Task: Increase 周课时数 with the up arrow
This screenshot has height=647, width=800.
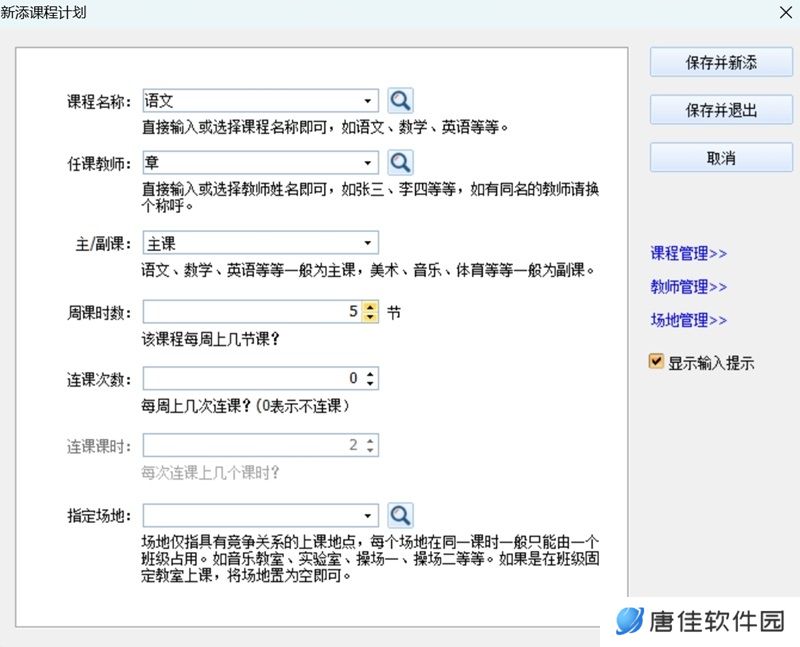Action: tap(370, 307)
